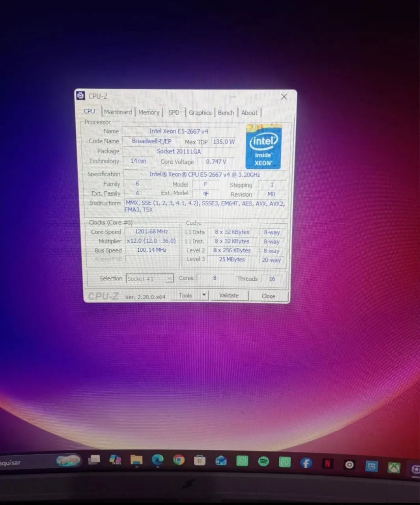Open the Outlook mail taskbar icon
420x505 pixels.
point(221,460)
